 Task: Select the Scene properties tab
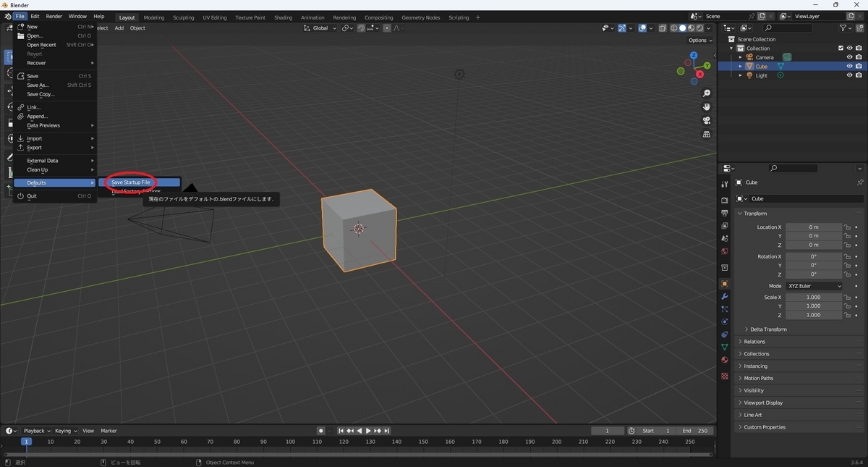click(723, 239)
